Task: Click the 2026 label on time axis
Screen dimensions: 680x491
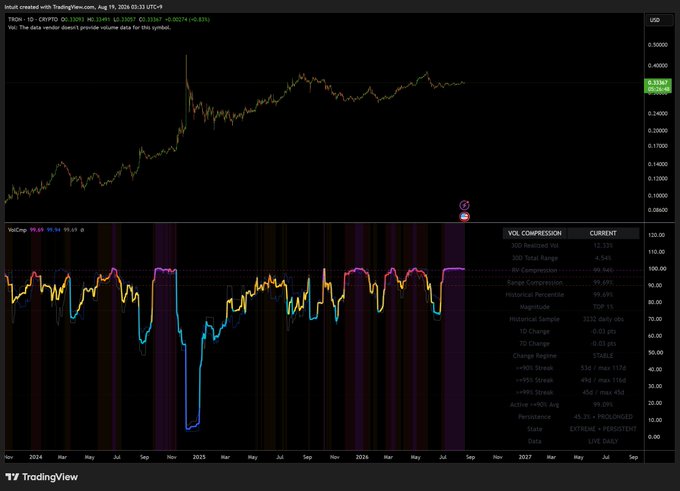Action: [x=362, y=457]
